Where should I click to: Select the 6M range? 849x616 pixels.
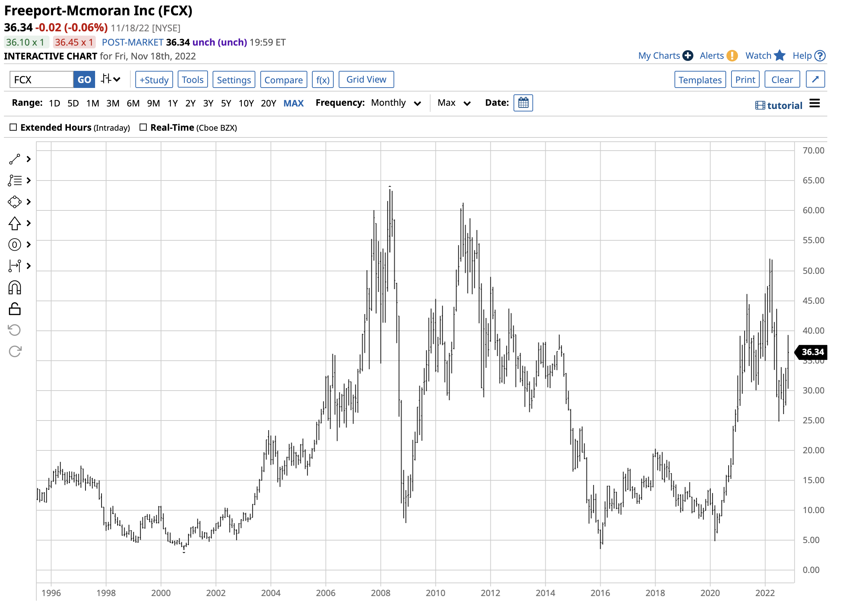point(133,103)
